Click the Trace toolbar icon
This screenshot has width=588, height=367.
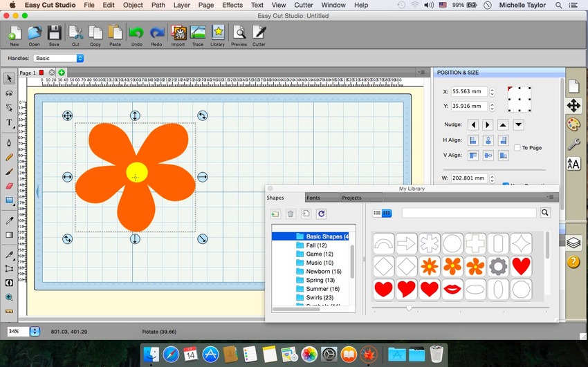pyautogui.click(x=197, y=35)
